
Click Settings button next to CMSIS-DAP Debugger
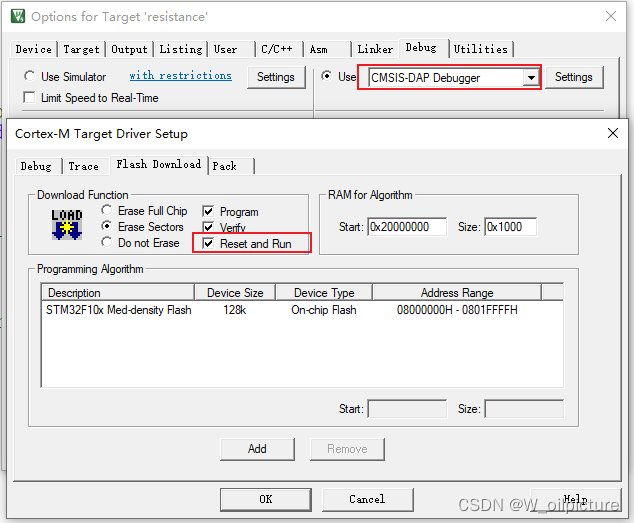574,77
